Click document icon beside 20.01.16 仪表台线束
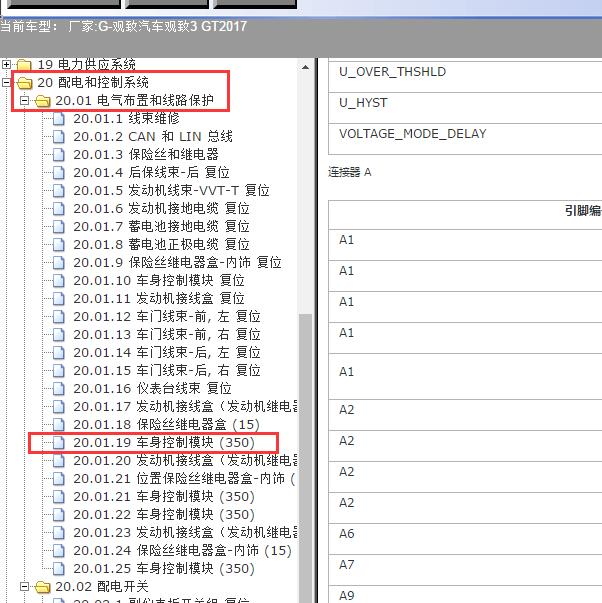 click(58, 388)
